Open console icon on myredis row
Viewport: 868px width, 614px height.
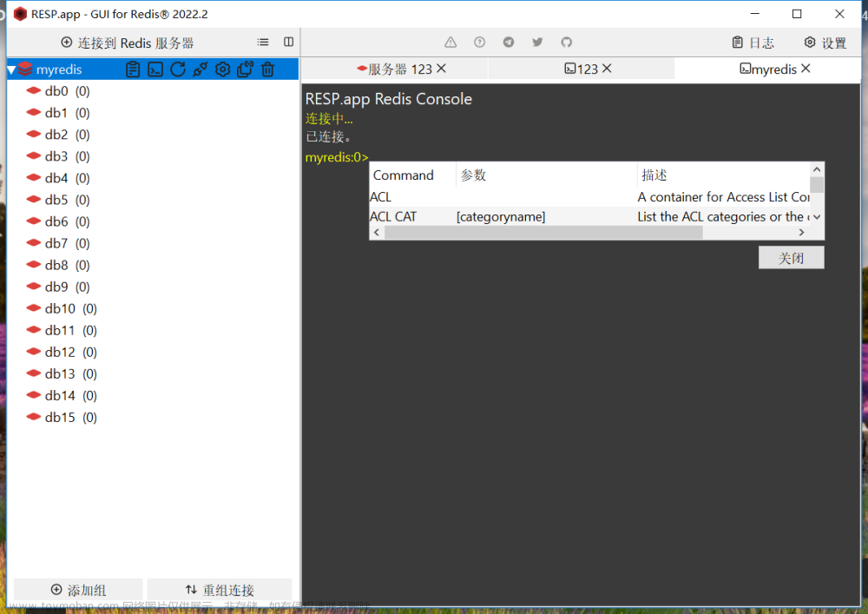(x=155, y=69)
